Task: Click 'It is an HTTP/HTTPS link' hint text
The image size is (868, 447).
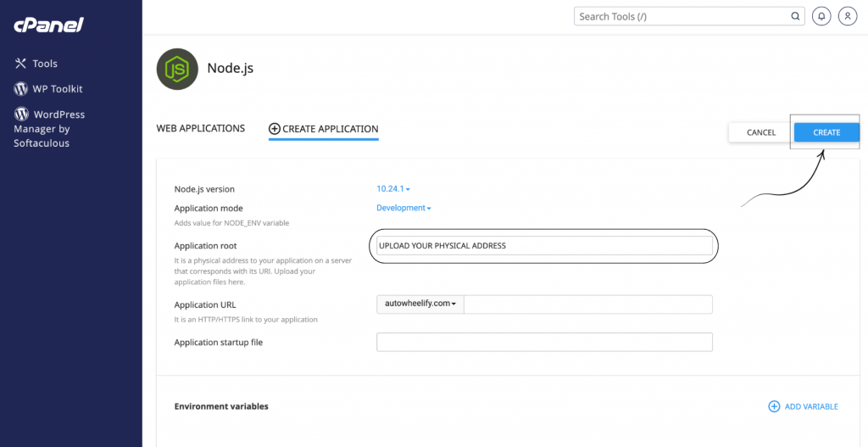Action: 246,320
